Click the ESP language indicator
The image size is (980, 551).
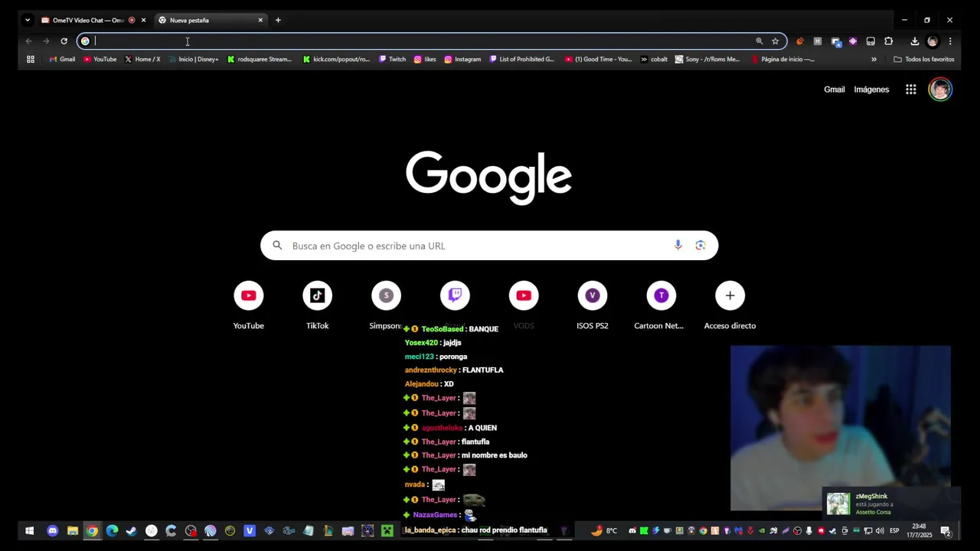pos(894,531)
